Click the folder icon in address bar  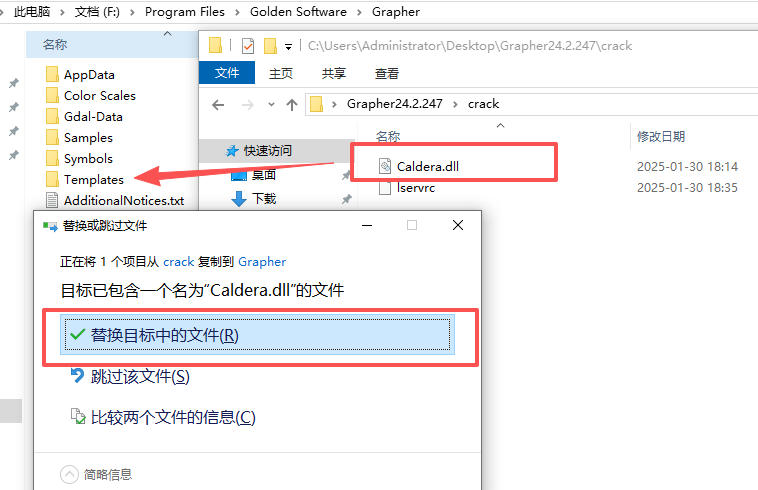(316, 104)
